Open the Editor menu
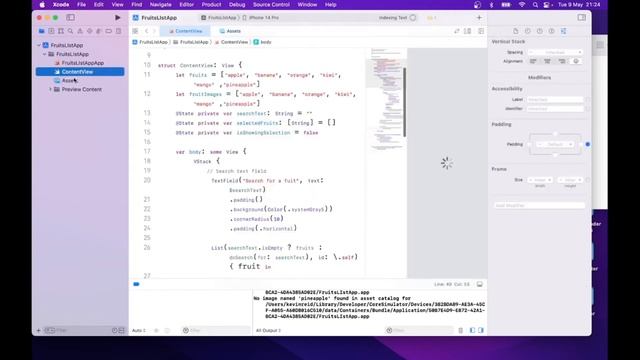Viewport: 640px width, 360px height. click(187, 4)
